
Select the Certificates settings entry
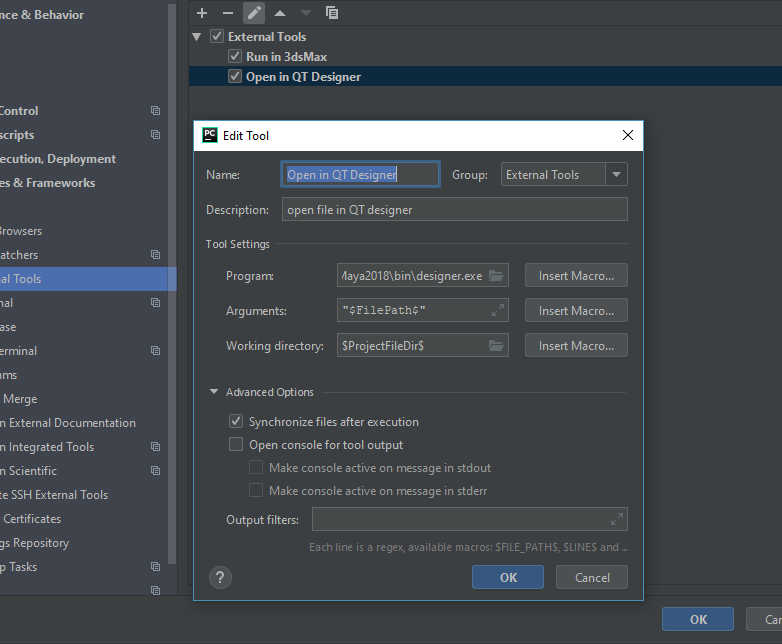pos(32,519)
